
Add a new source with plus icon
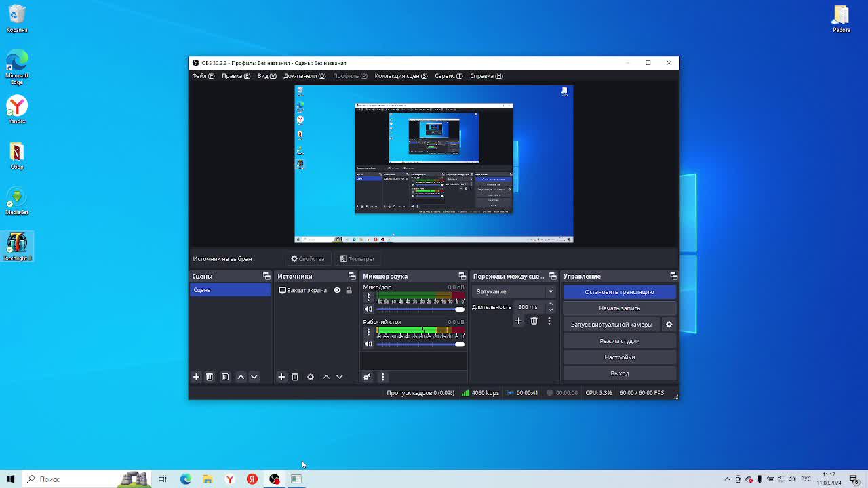tap(281, 377)
